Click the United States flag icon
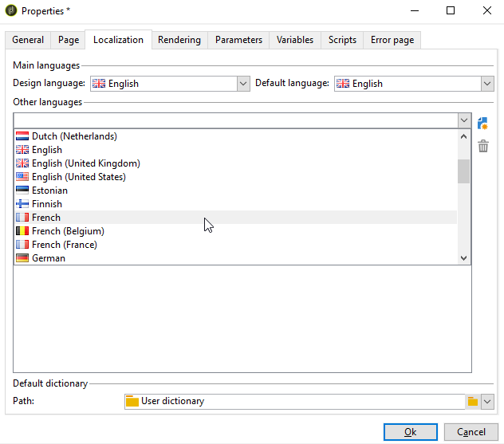 (22, 177)
